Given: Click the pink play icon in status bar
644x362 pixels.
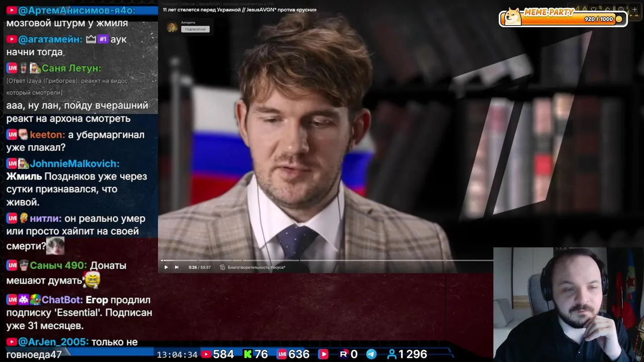Looking at the screenshot, I should click(323, 354).
